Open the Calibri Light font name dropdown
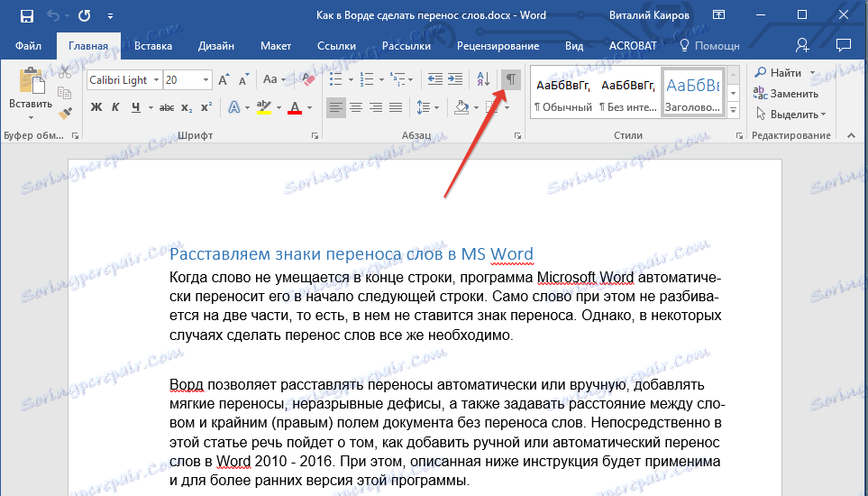This screenshot has height=496, width=868. [x=157, y=79]
